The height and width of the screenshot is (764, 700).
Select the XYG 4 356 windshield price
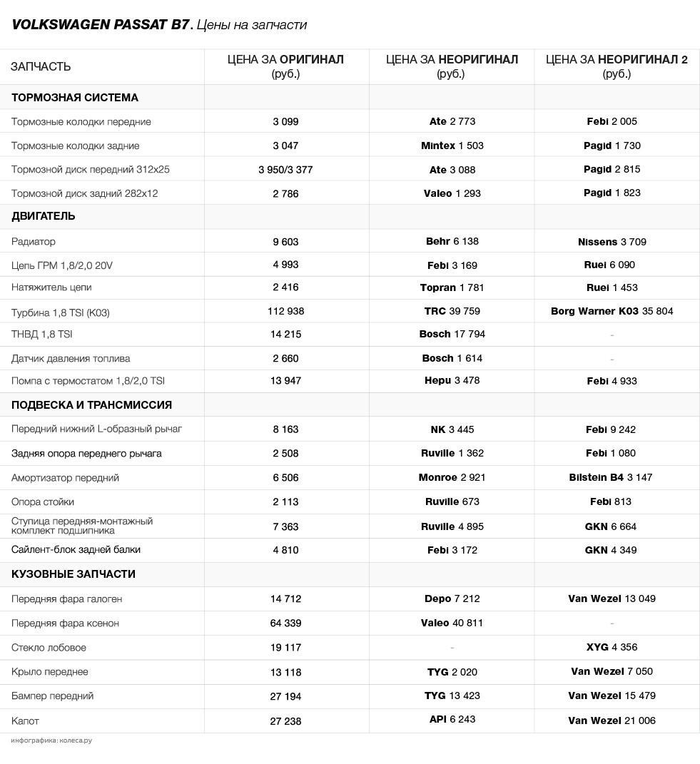click(x=612, y=647)
